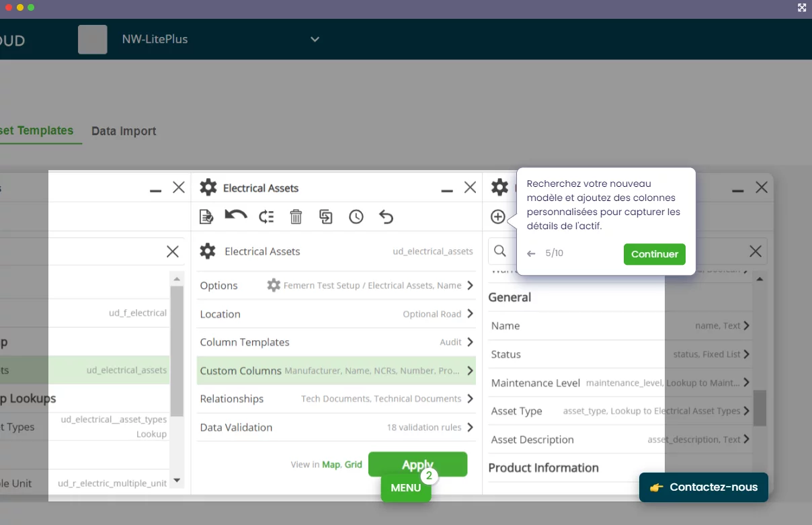Open the green MENU button
This screenshot has height=525, width=812.
point(405,488)
